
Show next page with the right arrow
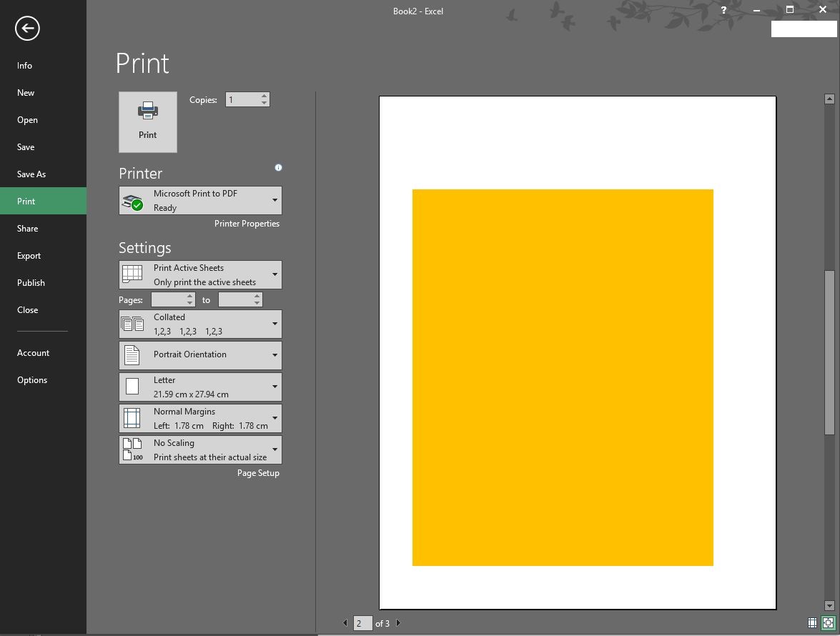(x=398, y=623)
